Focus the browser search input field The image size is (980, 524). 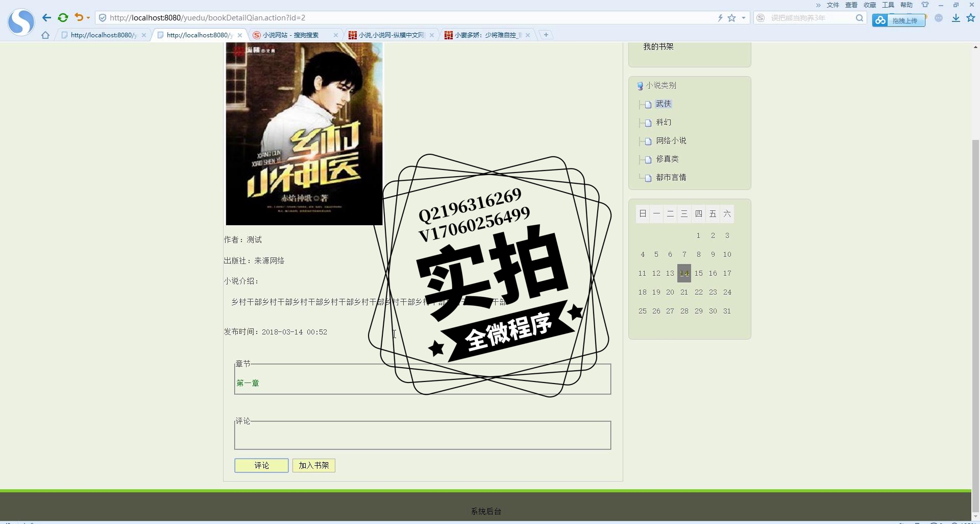pos(811,18)
